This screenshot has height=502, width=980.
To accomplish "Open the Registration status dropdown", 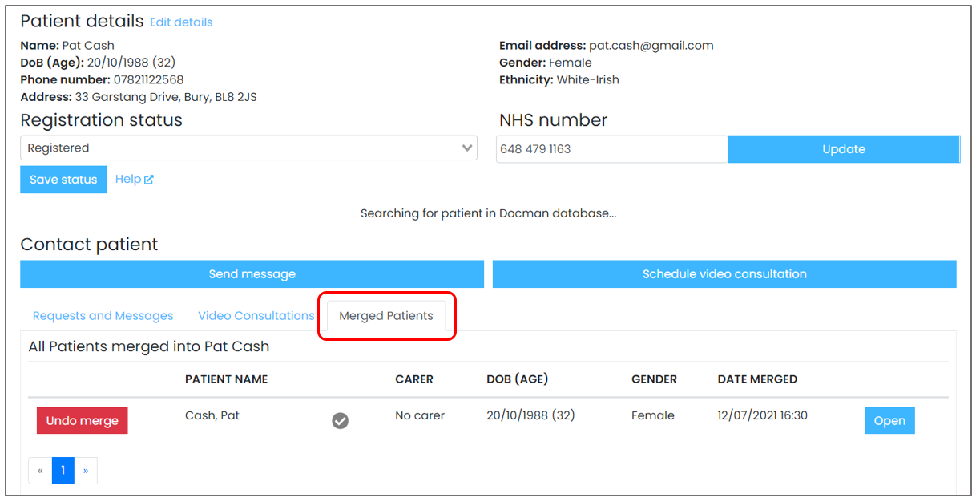I will tap(240, 148).
